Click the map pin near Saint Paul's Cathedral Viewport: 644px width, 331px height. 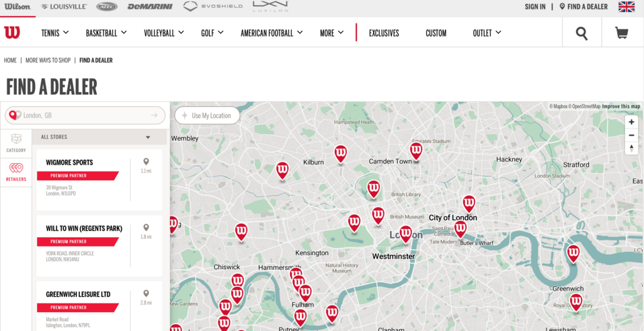pyautogui.click(x=460, y=229)
